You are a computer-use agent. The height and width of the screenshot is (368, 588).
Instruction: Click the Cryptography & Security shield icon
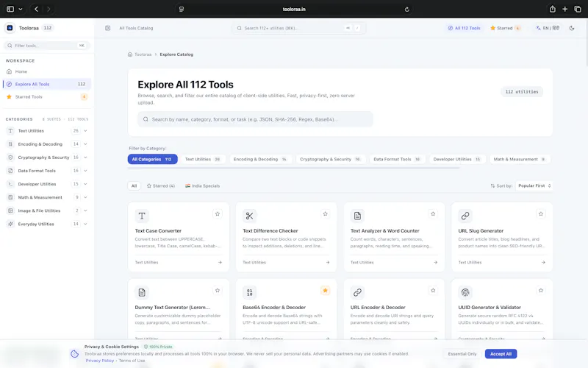tap(10, 158)
